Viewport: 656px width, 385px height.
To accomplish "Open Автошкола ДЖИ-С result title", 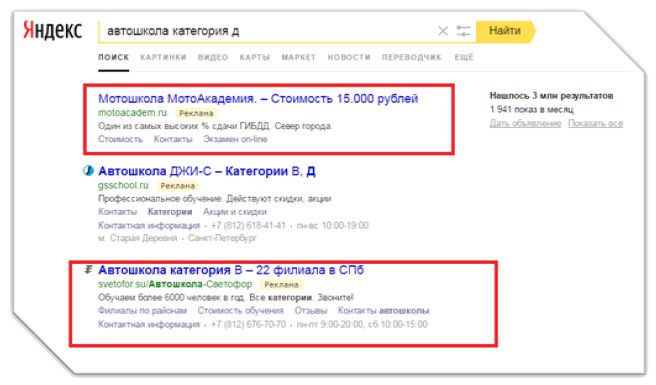I will (207, 171).
